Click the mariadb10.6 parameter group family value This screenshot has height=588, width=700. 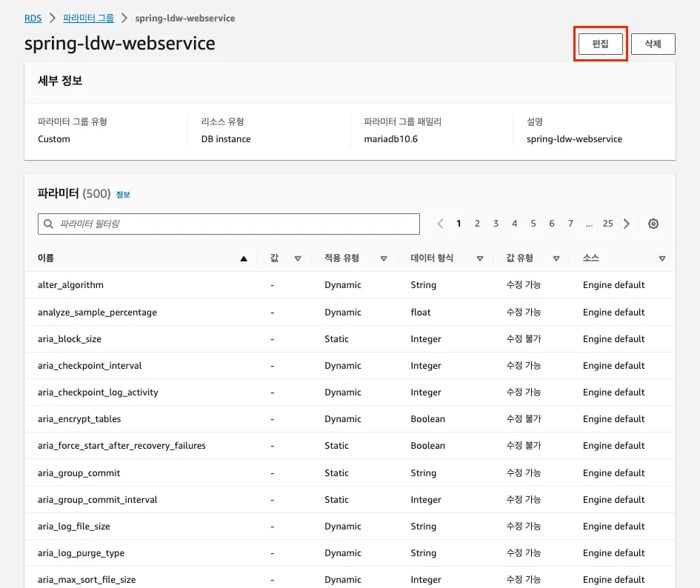390,138
